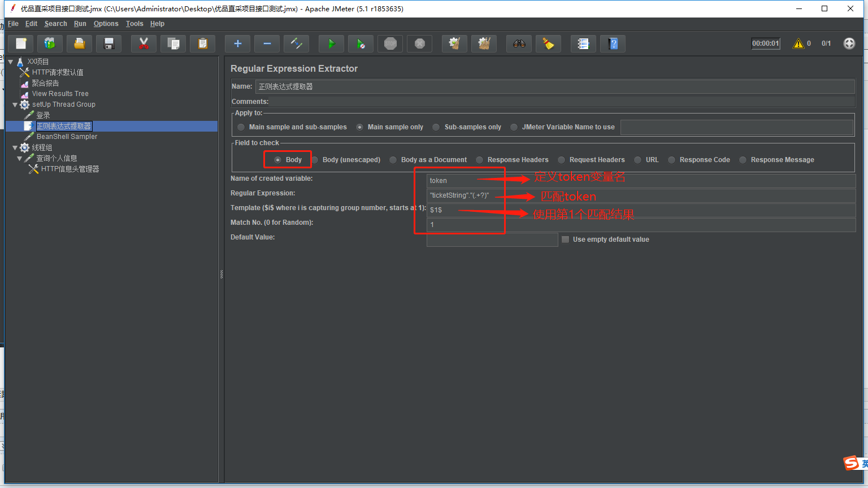
Task: Click the Template $1$ input field
Action: pyautogui.click(x=641, y=210)
